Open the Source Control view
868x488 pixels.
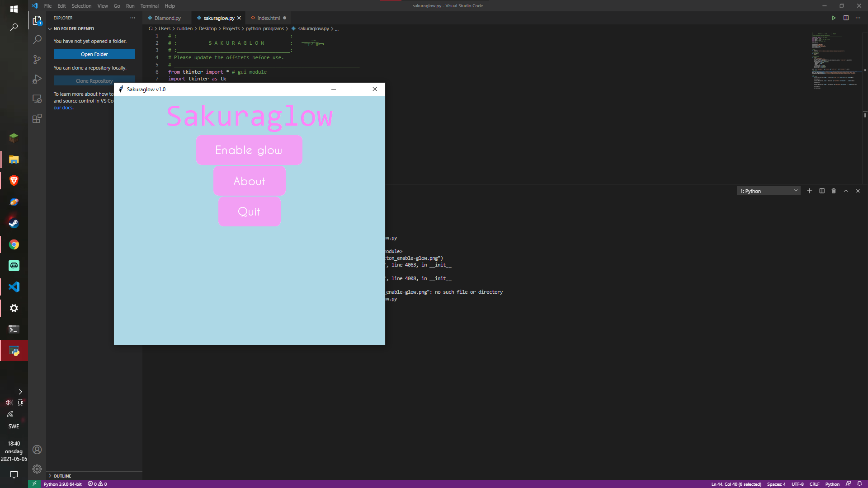(37, 59)
